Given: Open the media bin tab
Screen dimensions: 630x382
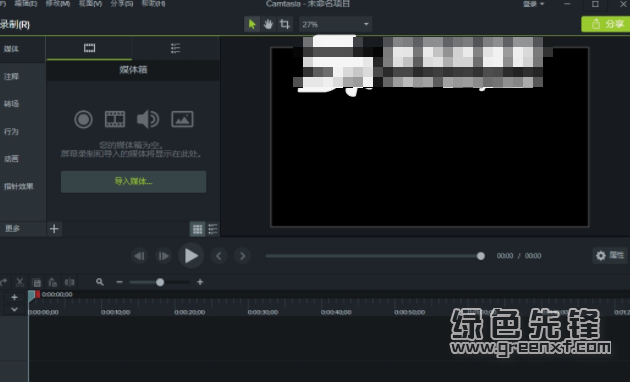Looking at the screenshot, I should pyautogui.click(x=89, y=48).
